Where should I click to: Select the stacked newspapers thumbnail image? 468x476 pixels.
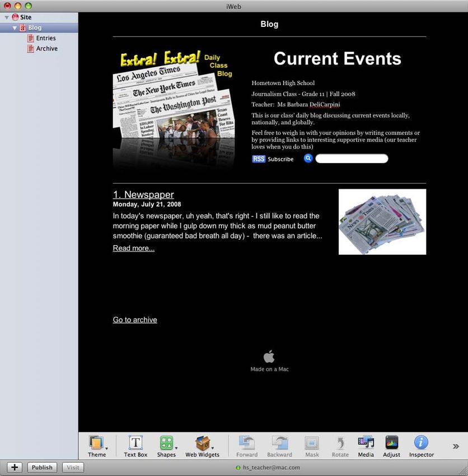(x=382, y=222)
